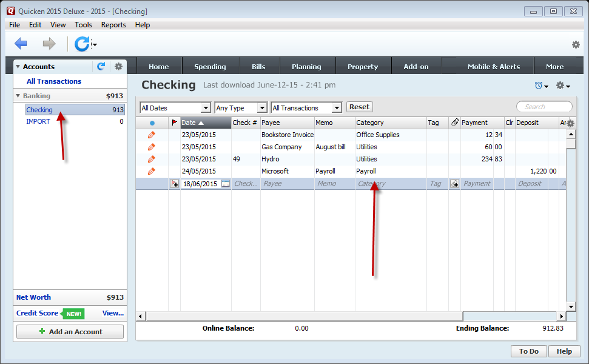Open the Accounts bar gear options

point(118,67)
